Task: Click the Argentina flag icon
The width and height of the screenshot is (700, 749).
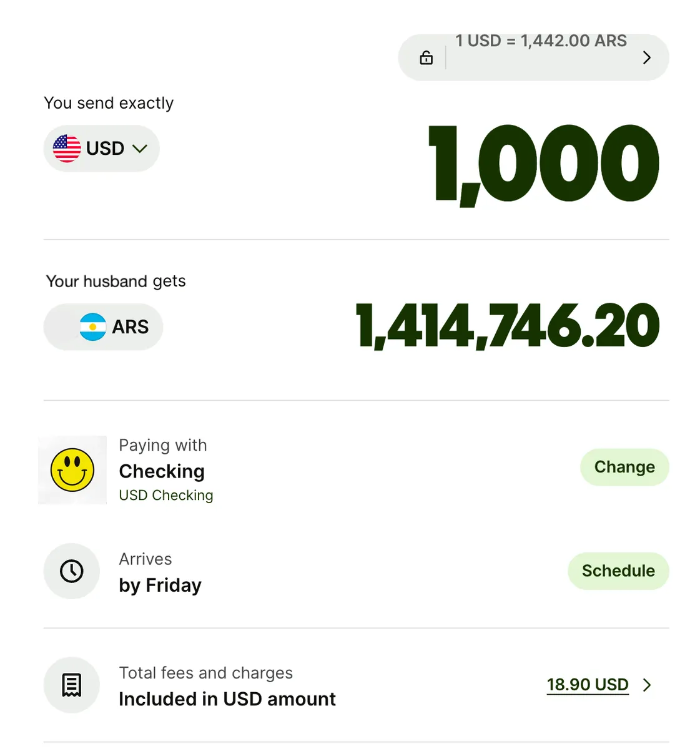Action: click(92, 327)
